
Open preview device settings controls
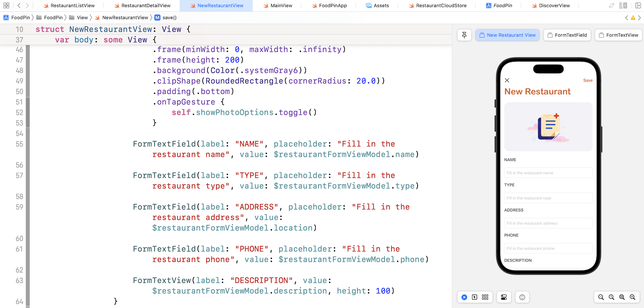pyautogui.click(x=504, y=297)
